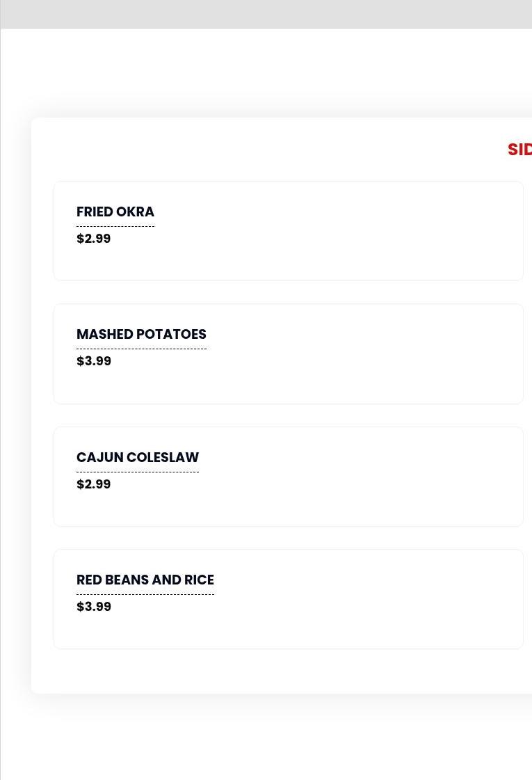
Task: Select the CAJUN COLESLAW item title
Action: coord(138,457)
